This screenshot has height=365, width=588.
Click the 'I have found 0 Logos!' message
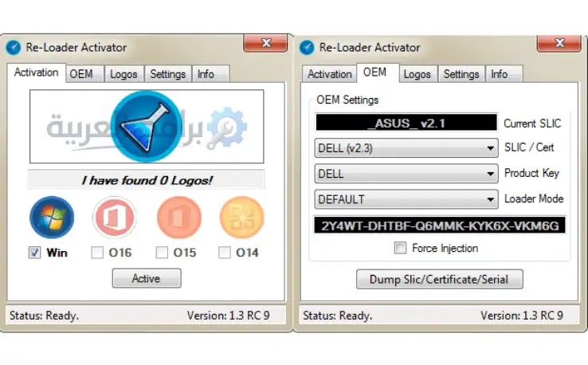pyautogui.click(x=147, y=180)
